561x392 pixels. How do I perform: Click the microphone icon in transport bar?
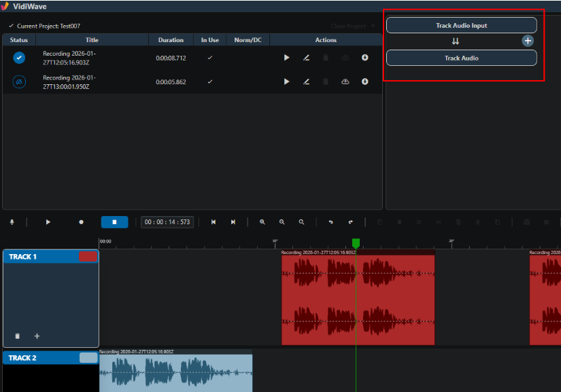(12, 222)
